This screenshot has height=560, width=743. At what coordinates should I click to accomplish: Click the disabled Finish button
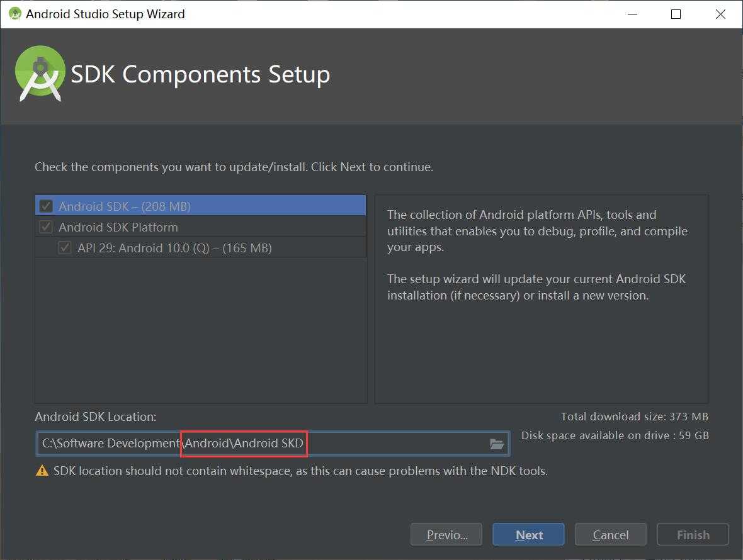point(692,534)
